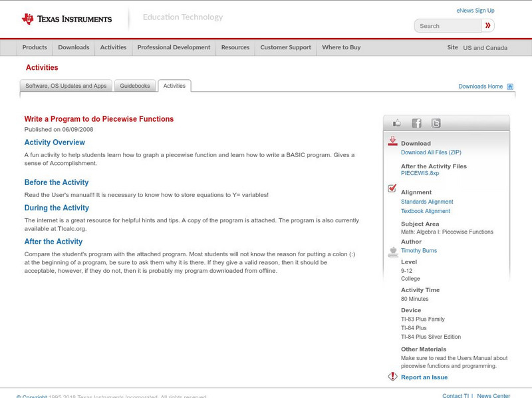Click the After the Activity heading
The width and height of the screenshot is (532, 398).
53,242
